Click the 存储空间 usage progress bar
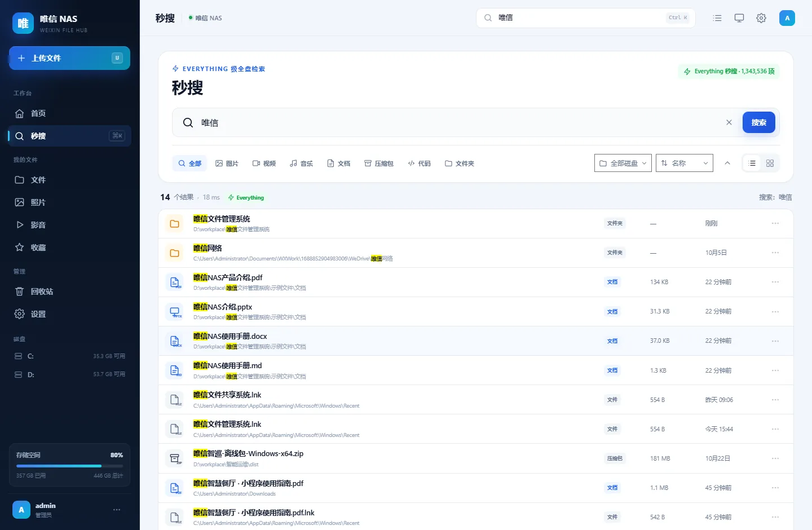Image resolution: width=812 pixels, height=530 pixels. [x=69, y=466]
